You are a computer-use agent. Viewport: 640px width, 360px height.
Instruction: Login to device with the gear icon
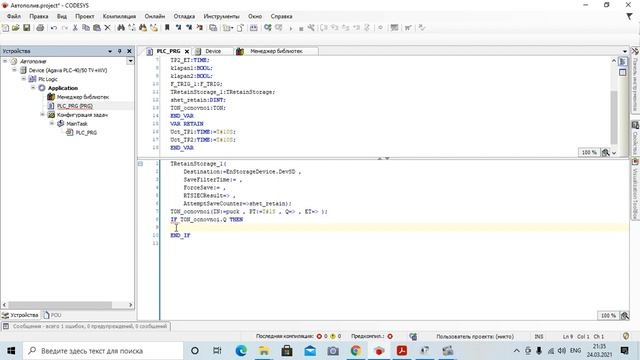point(268,28)
